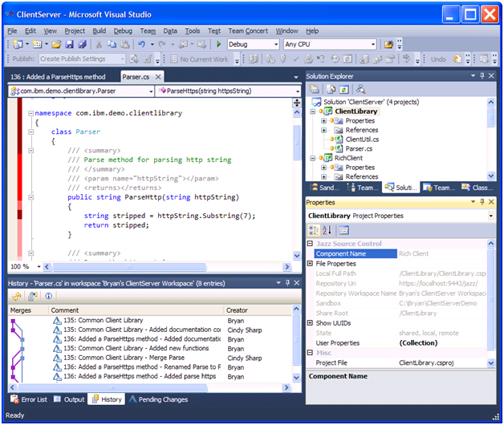
Task: Click the Copy toolbar icon
Action: (x=112, y=44)
